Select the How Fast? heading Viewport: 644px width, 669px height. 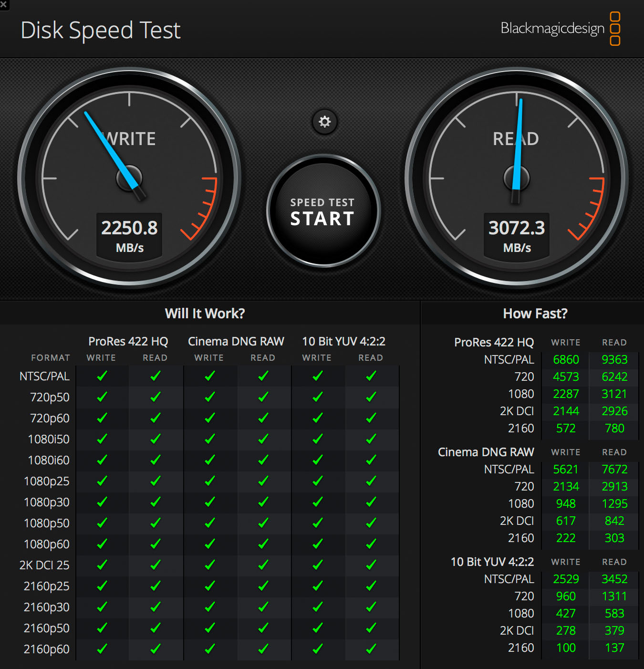pyautogui.click(x=535, y=314)
